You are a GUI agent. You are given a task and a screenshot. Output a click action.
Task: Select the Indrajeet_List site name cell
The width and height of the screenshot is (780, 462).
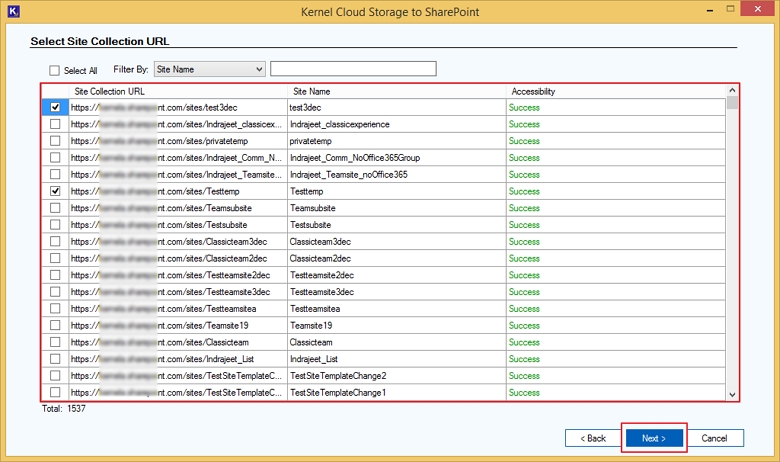click(x=396, y=359)
